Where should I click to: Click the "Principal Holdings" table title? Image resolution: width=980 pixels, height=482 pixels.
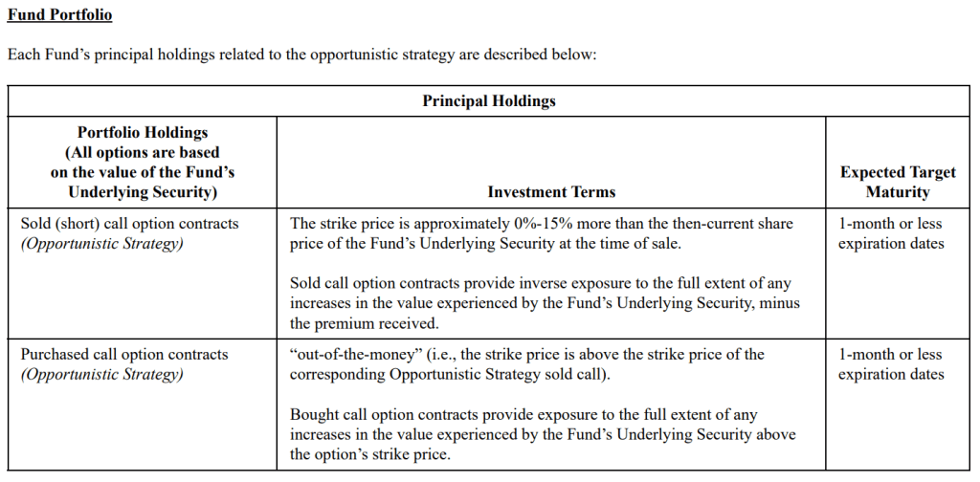tap(489, 100)
